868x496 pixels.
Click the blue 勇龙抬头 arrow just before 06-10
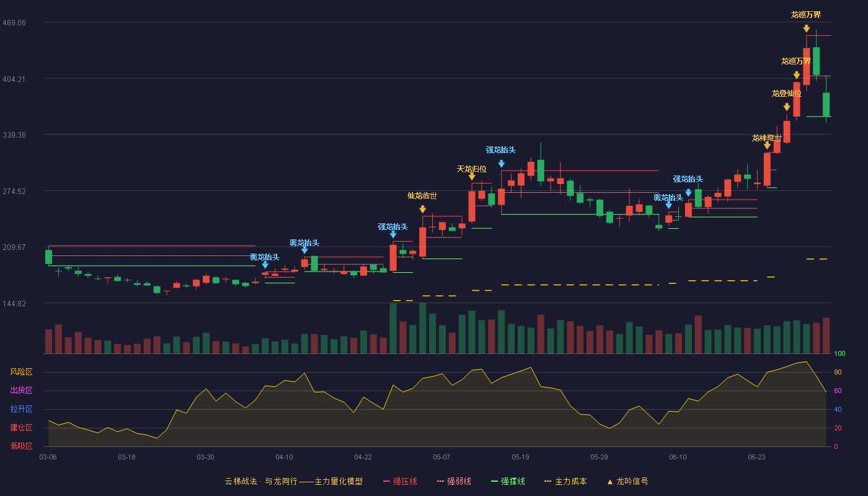click(668, 205)
